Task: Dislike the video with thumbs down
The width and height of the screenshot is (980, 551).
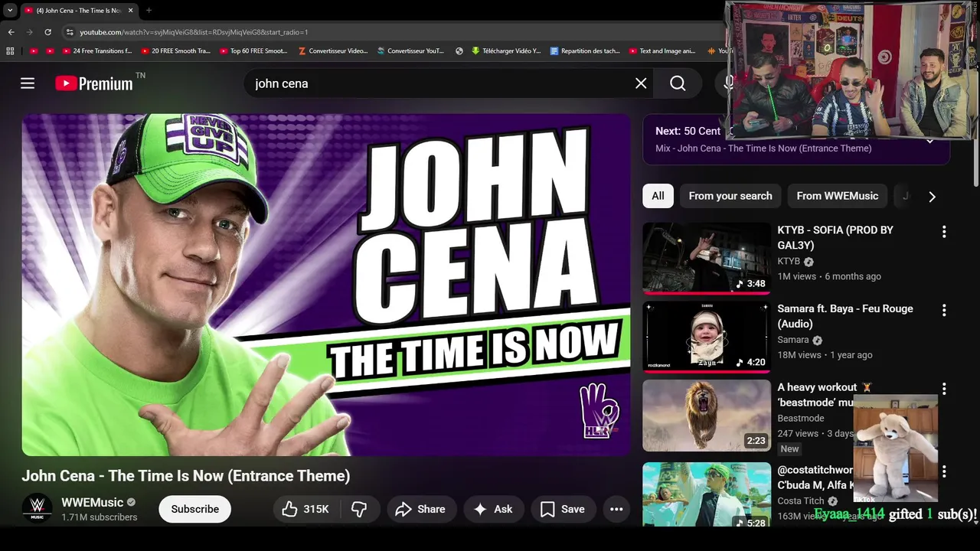Action: pyautogui.click(x=359, y=509)
